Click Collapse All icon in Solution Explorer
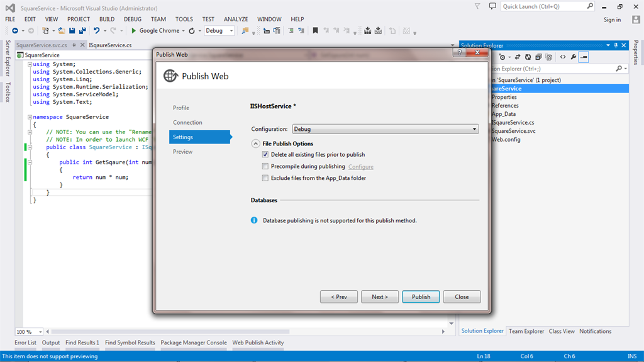Screen dimensions: 644x362 pyautogui.click(x=538, y=57)
